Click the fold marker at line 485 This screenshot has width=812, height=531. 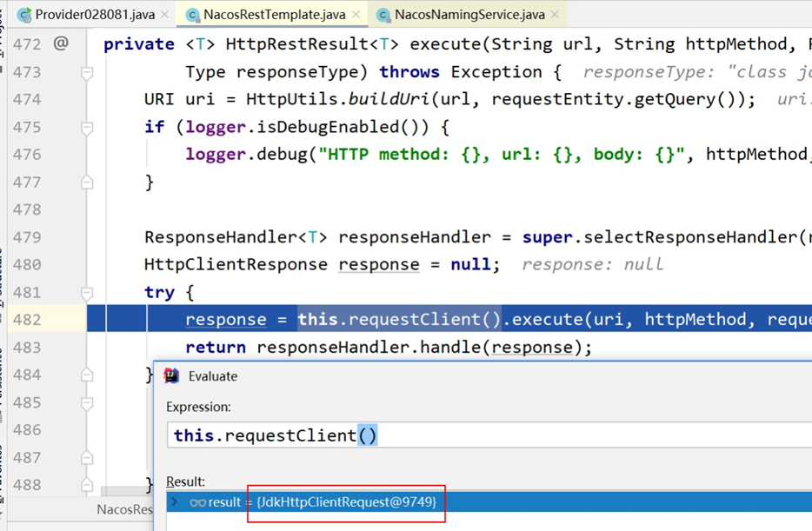point(87,402)
